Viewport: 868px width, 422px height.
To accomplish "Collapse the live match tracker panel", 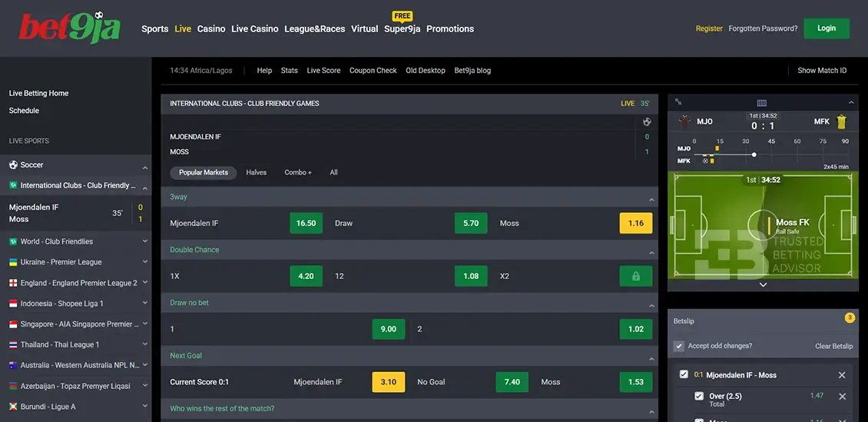I will [x=851, y=102].
